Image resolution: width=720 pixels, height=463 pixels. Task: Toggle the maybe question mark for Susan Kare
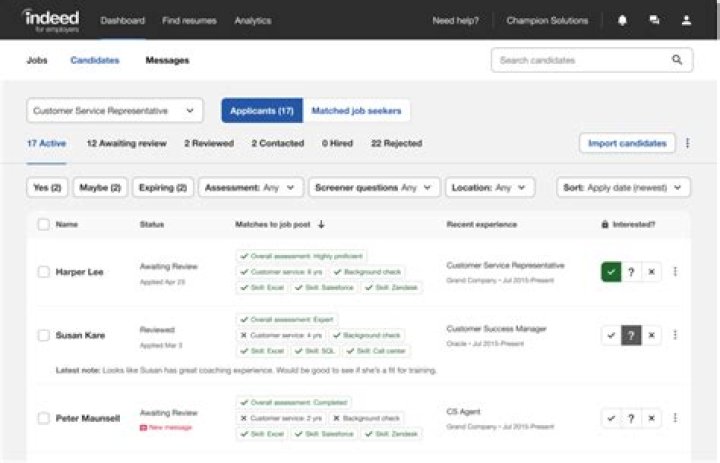coord(631,335)
